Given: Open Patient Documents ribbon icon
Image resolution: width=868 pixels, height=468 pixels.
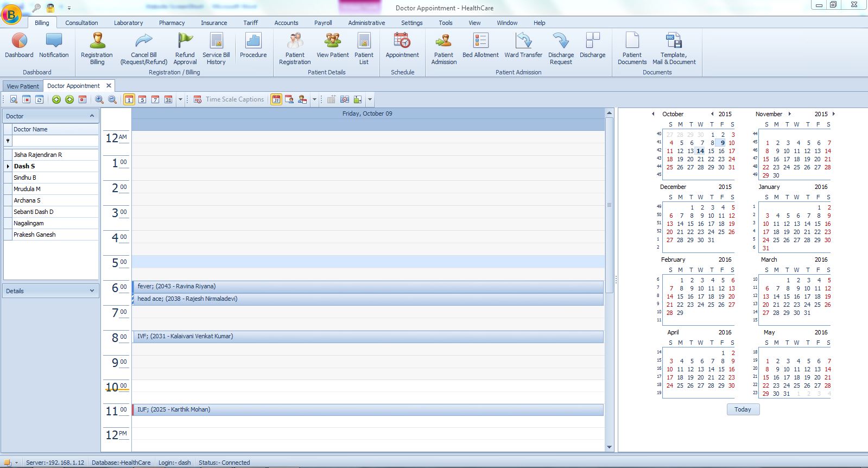Looking at the screenshot, I should point(632,49).
